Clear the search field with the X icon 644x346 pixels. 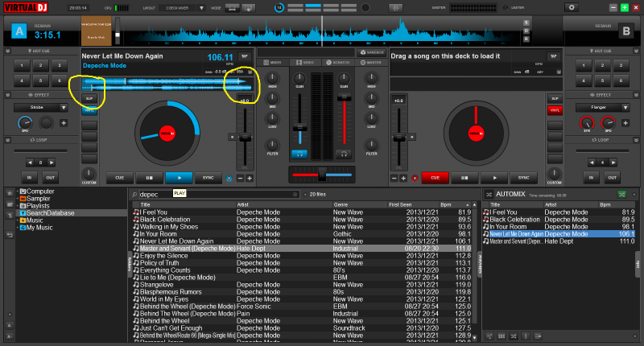[295, 195]
